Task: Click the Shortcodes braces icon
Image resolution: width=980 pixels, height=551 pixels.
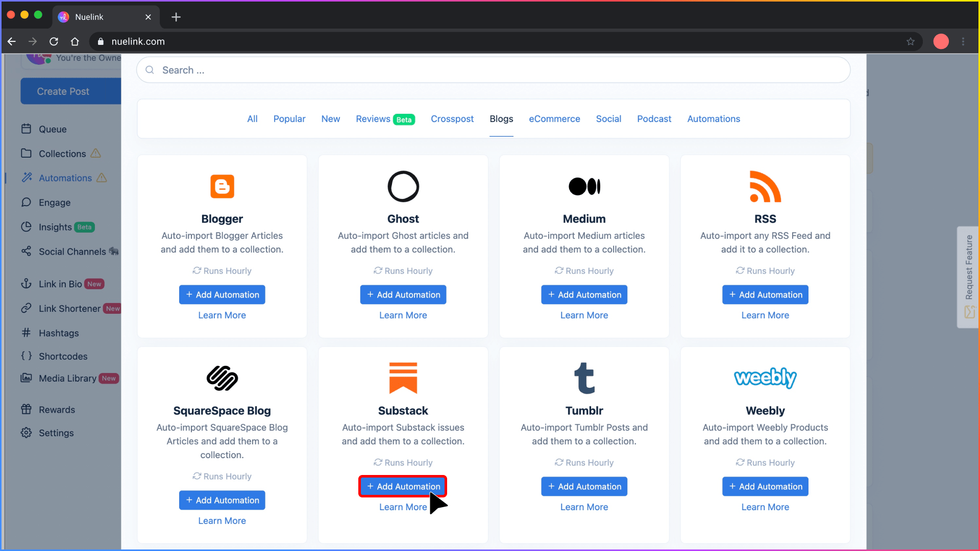Action: click(27, 356)
